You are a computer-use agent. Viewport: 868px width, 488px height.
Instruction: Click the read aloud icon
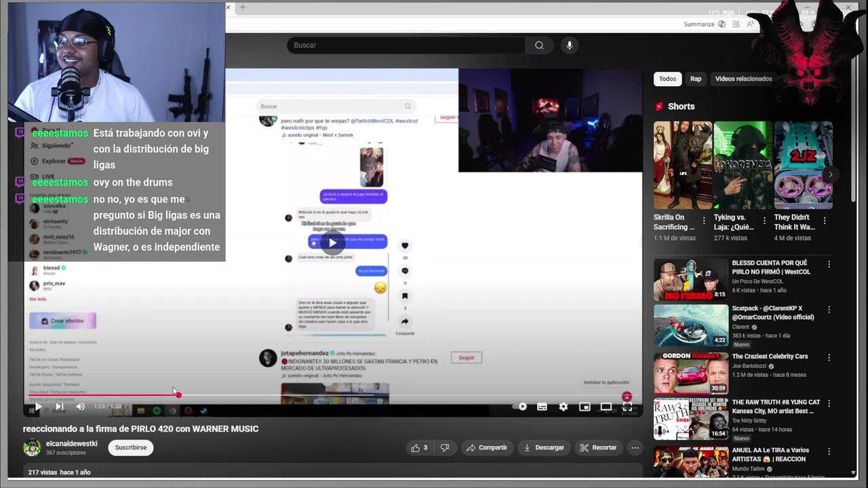point(750,24)
